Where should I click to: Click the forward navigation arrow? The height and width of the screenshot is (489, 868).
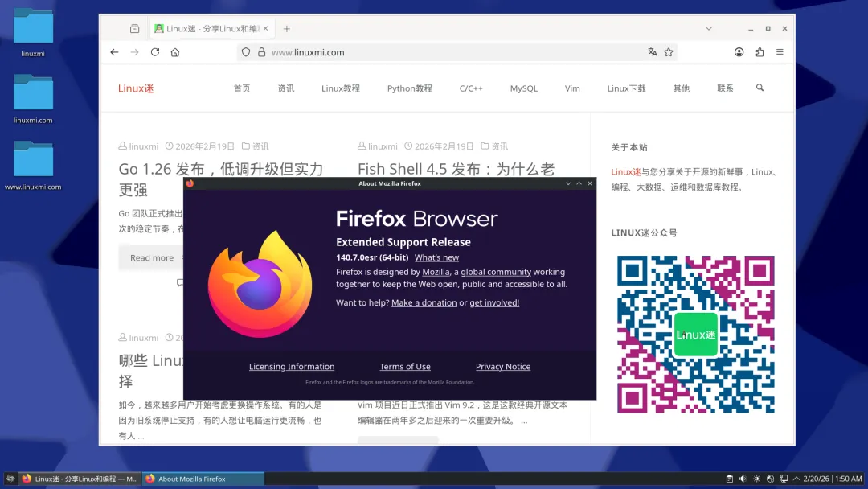134,52
